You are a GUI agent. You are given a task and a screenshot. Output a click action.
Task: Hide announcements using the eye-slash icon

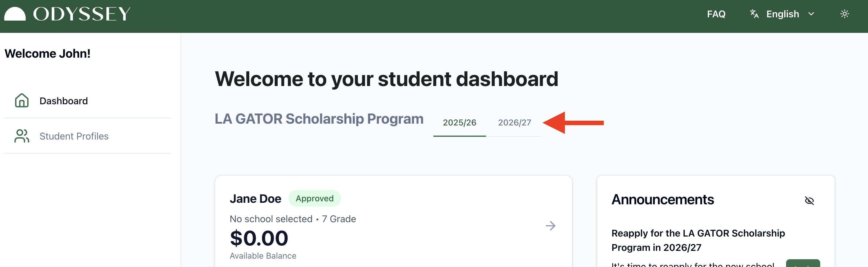(809, 201)
